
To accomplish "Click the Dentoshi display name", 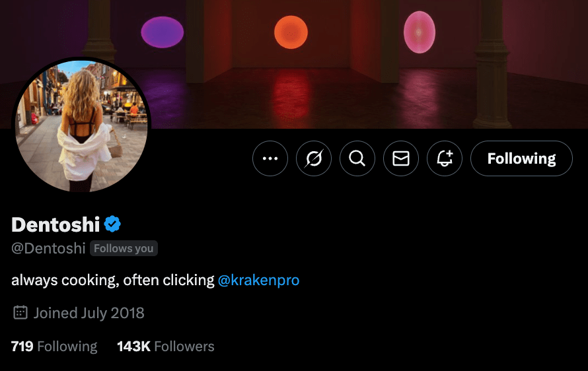I will pyautogui.click(x=55, y=224).
